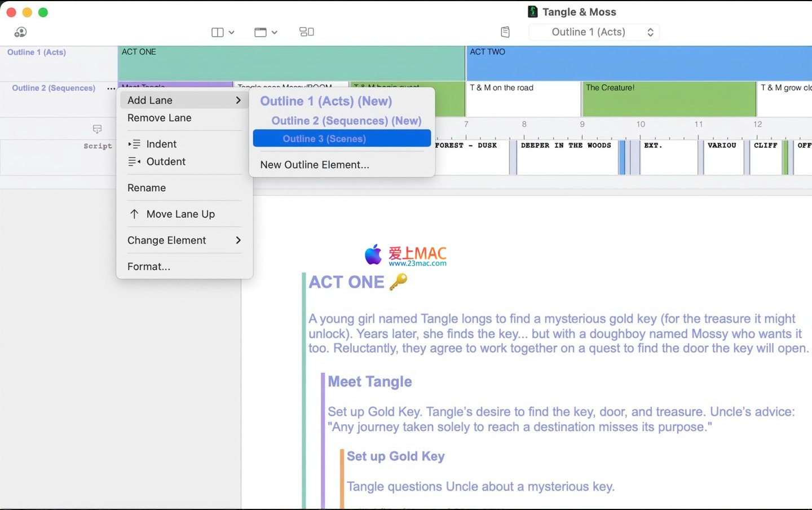The width and height of the screenshot is (812, 510).
Task: Open Format... from the context menu
Action: (149, 267)
